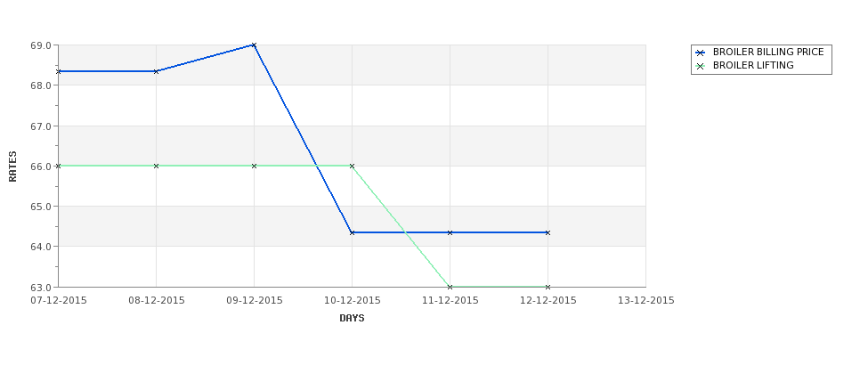Click the DAYS axis title
Viewport: 868px width, 382px height.
tap(352, 319)
